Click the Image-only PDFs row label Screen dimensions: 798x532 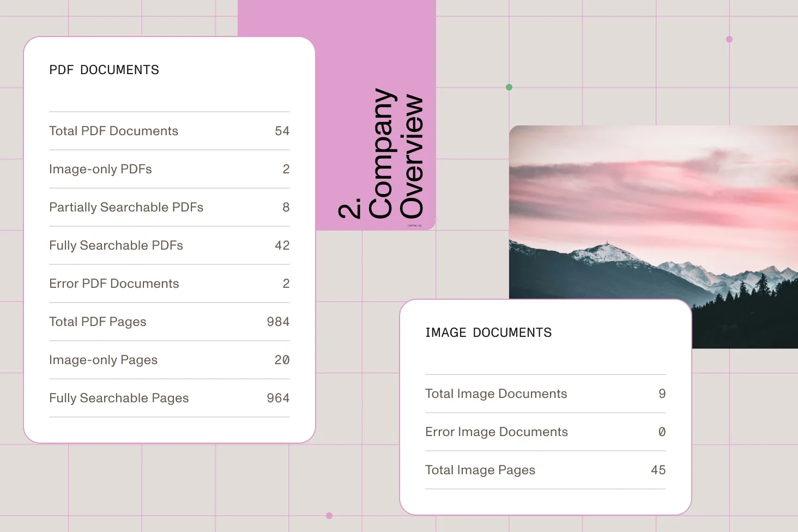coord(100,169)
